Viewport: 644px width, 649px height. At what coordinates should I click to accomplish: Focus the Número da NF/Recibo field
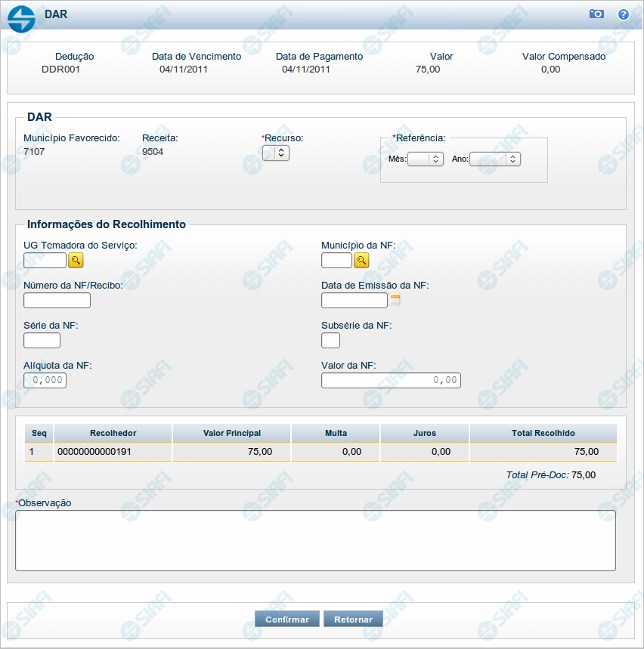57,301
